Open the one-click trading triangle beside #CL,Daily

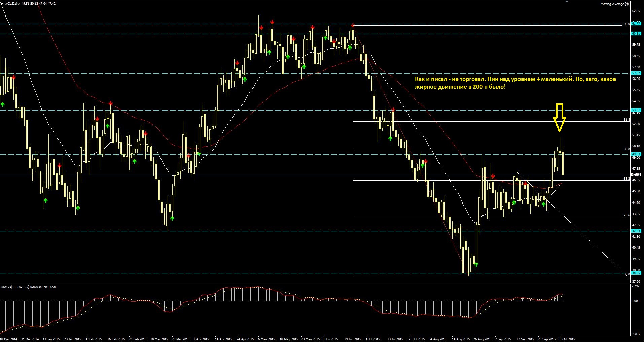click(2, 4)
